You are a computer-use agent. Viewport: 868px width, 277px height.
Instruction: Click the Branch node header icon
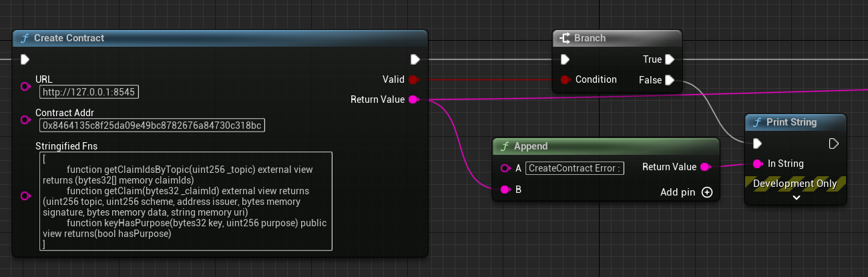564,39
